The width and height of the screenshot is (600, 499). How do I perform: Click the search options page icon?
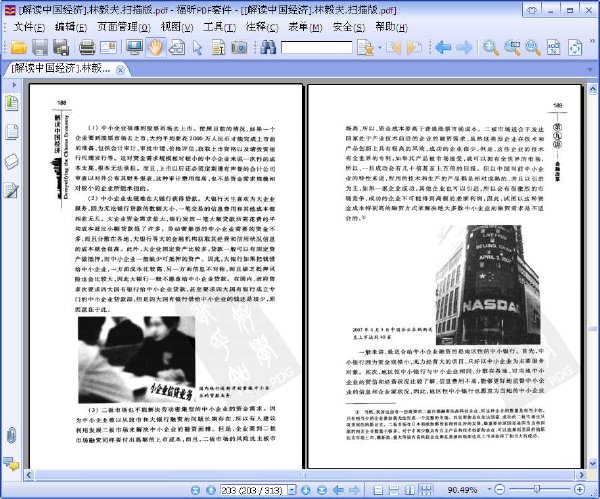tap(365, 48)
